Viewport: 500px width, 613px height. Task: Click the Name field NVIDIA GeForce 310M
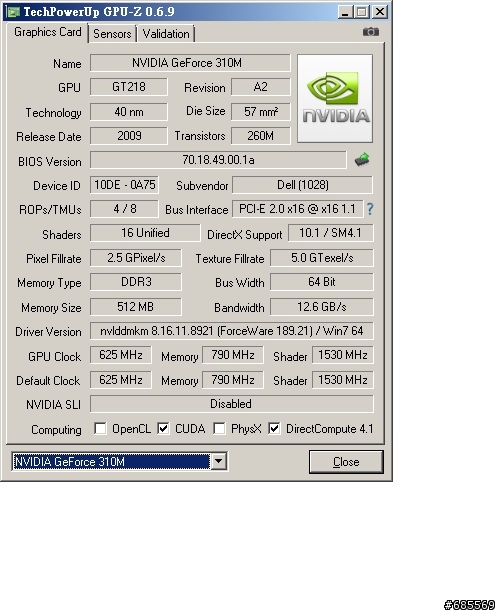[x=190, y=63]
